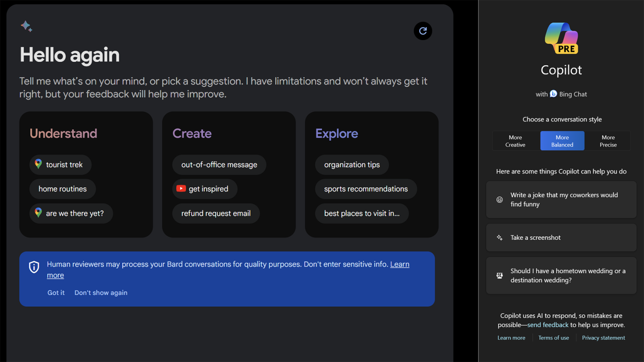The image size is (644, 362).
Task: Click the Maps pin on are we there yet
Action: tap(38, 213)
